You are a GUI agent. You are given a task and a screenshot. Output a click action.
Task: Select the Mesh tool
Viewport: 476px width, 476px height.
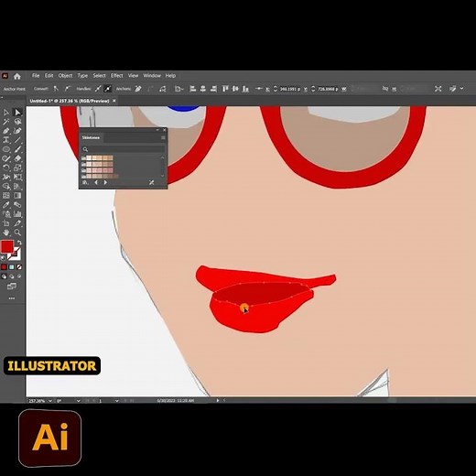coord(6,196)
